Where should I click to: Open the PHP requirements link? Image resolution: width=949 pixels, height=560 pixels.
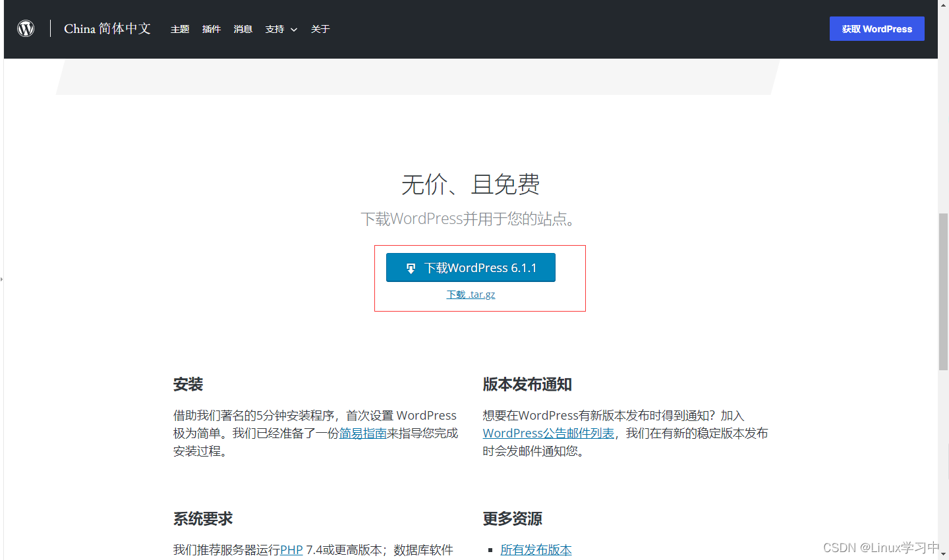(x=291, y=549)
